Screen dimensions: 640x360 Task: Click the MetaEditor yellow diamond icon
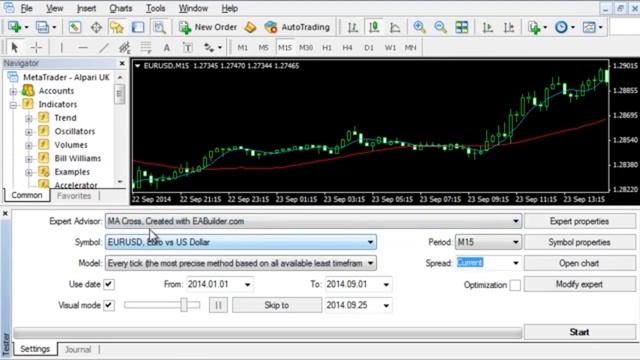click(x=250, y=27)
